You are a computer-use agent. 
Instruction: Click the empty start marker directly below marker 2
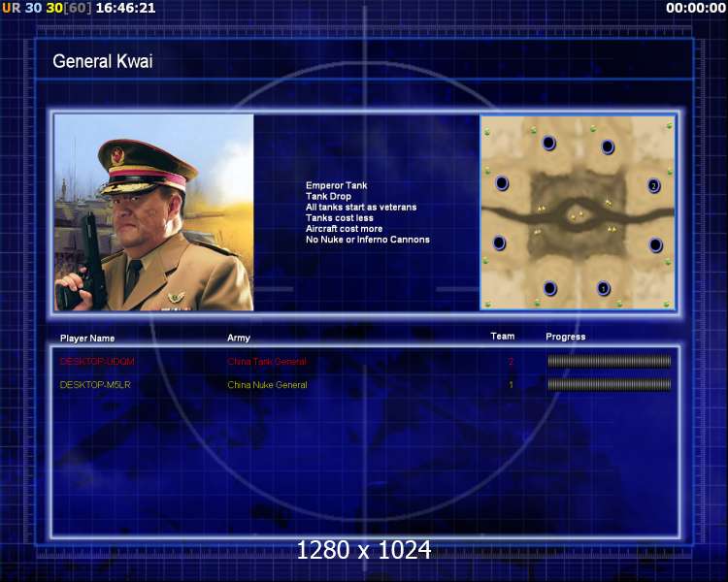coord(655,244)
